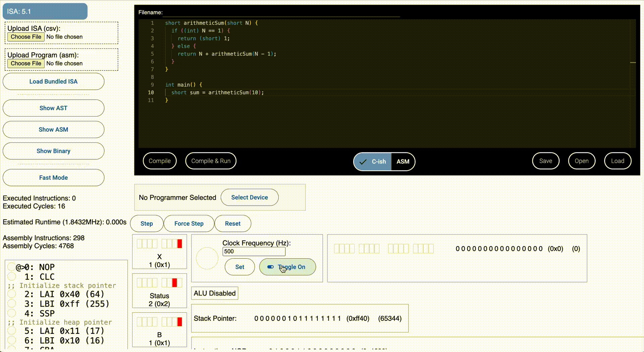This screenshot has width=644, height=352.
Task: Load the Bundled ISA
Action: [x=53, y=81]
